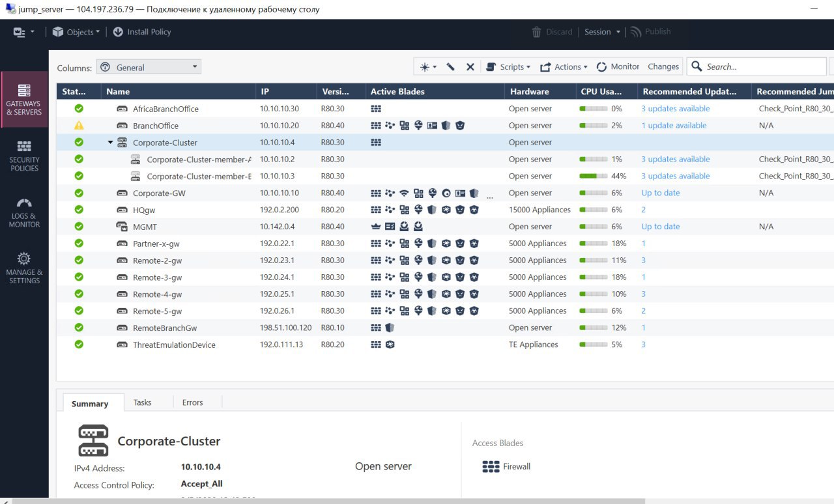
Task: Sort by the IP column header
Action: [x=286, y=92]
